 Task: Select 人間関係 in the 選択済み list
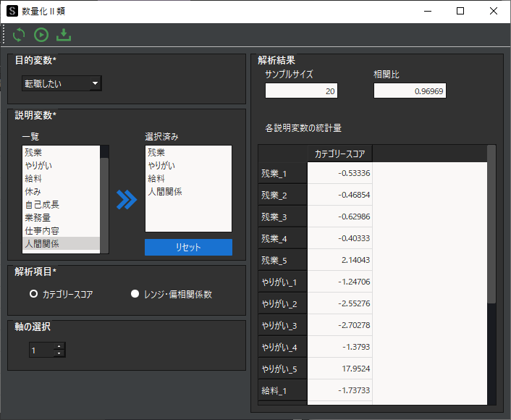coord(188,191)
